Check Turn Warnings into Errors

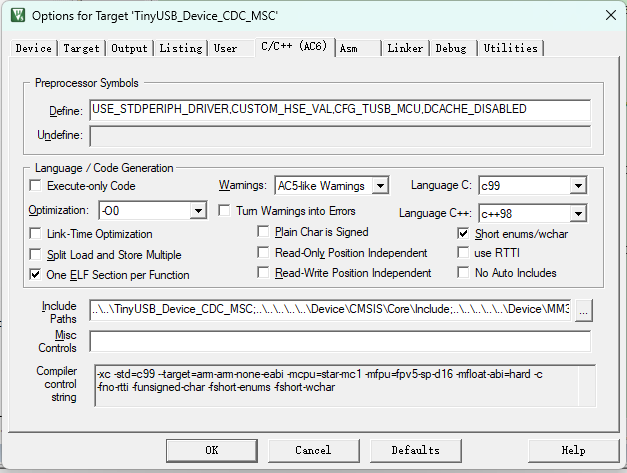point(225,211)
